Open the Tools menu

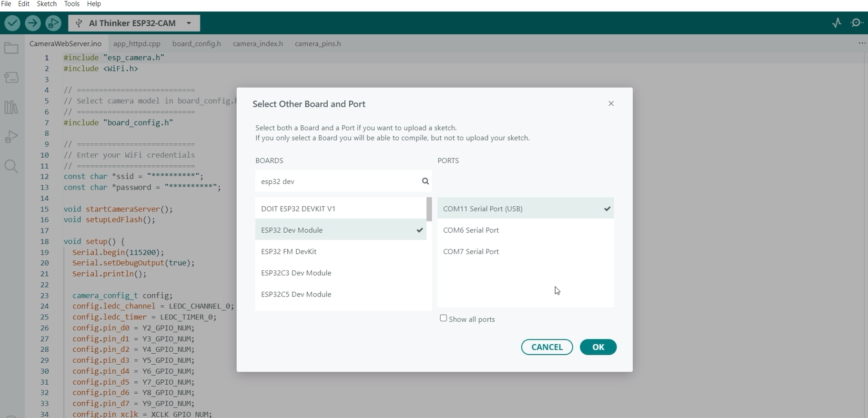(72, 4)
